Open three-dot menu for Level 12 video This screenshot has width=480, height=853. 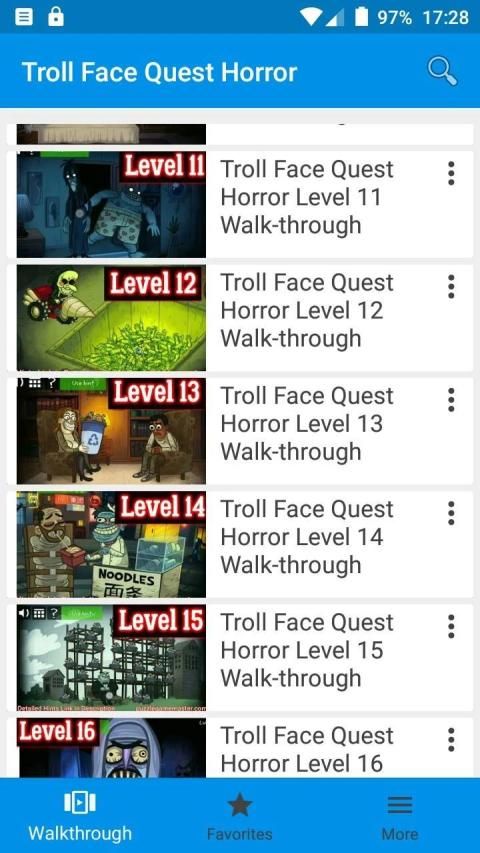(451, 287)
